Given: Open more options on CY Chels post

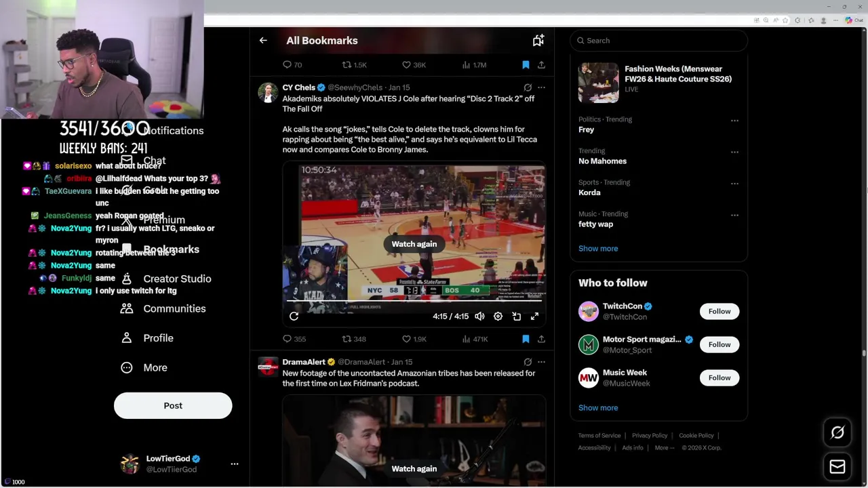Looking at the screenshot, I should (x=541, y=87).
